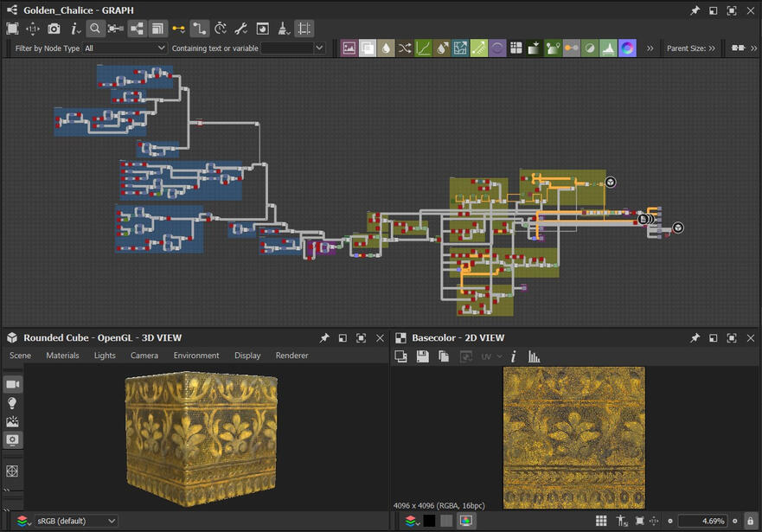Image resolution: width=762 pixels, height=532 pixels.
Task: Click the zoom percentage field showing 4.69%
Action: pos(701,521)
